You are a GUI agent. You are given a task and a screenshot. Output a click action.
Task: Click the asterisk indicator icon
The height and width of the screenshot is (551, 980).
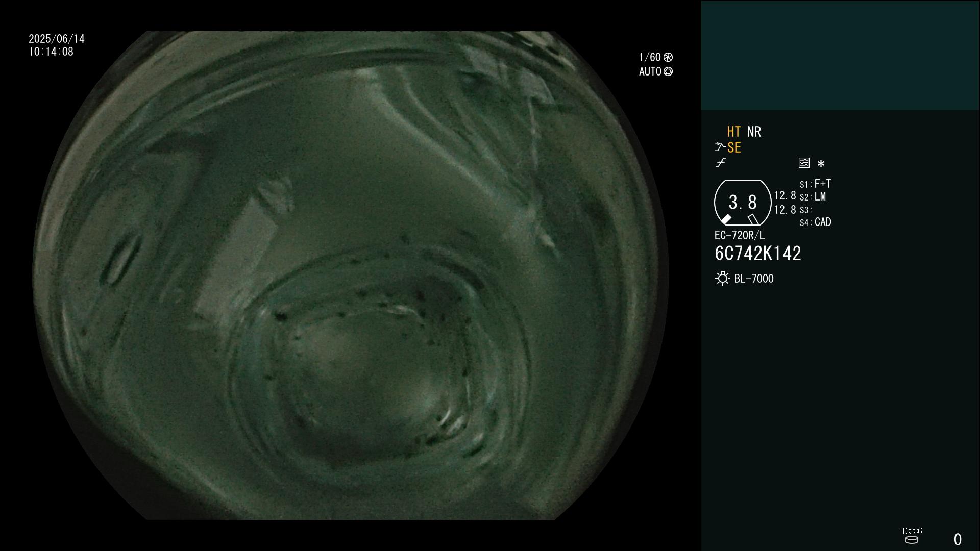coord(821,164)
